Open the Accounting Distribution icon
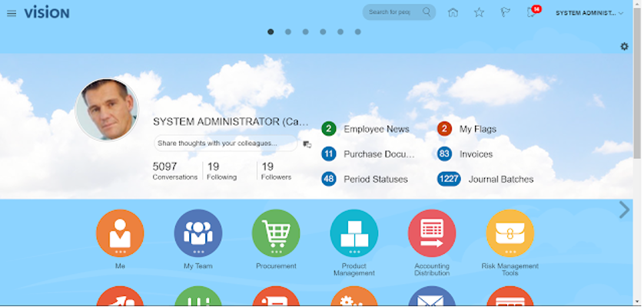Viewport: 644px width, 307px height. point(432,233)
